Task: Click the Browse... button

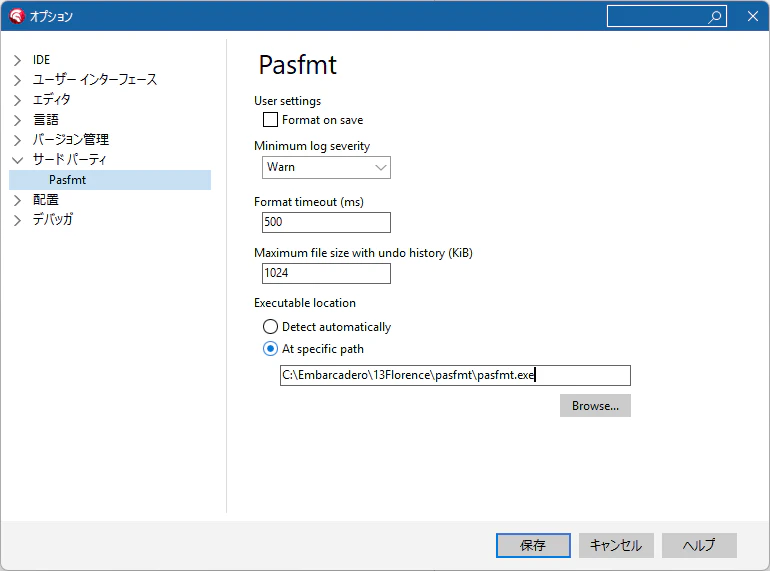Action: 595,406
